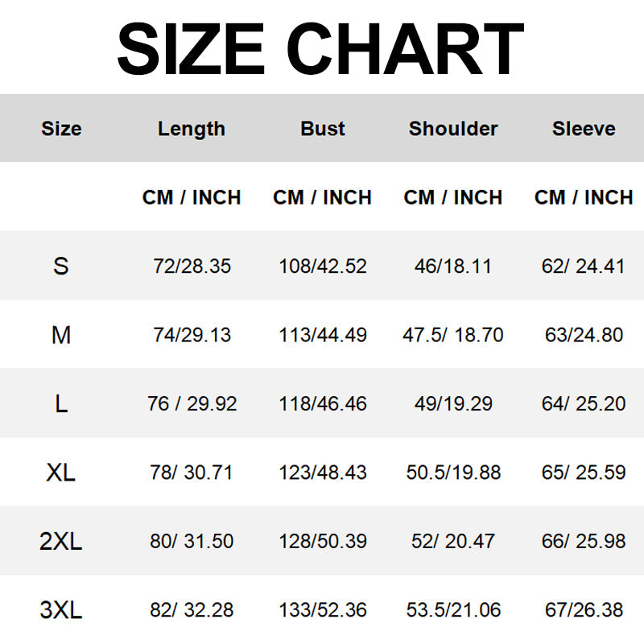The height and width of the screenshot is (644, 644).
Task: Click the L size row label
Action: click(61, 404)
